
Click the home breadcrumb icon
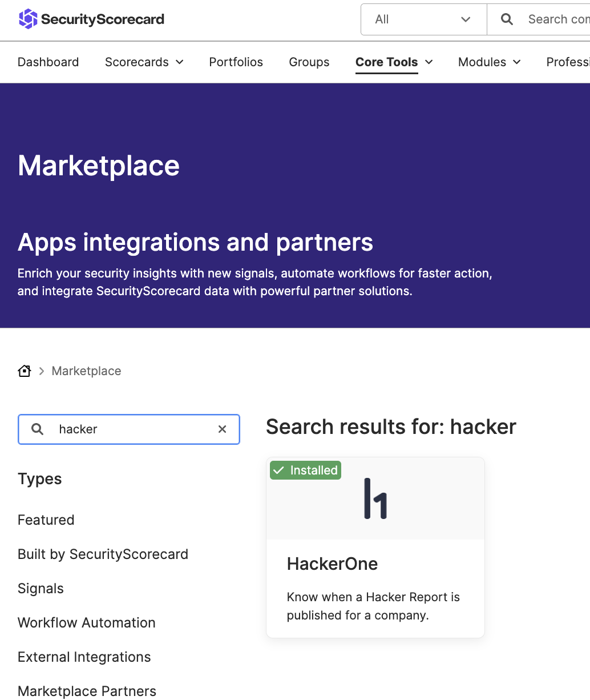[x=25, y=371]
